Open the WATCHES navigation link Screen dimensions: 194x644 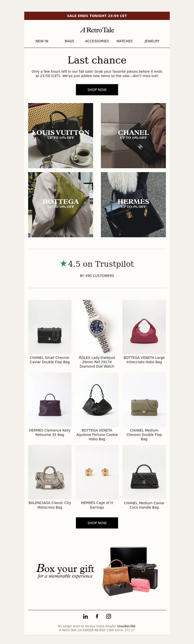(124, 41)
